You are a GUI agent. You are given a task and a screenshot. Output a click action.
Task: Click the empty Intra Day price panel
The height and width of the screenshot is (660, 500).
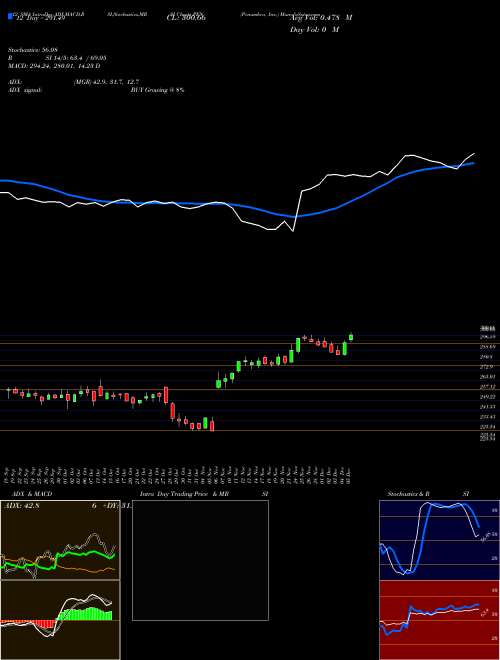pos(200,560)
